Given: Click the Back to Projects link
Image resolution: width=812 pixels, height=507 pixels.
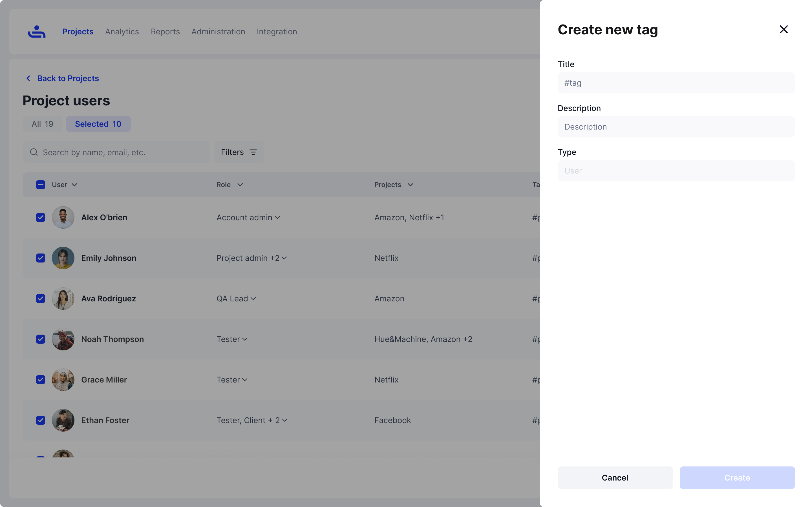Looking at the screenshot, I should tap(68, 78).
